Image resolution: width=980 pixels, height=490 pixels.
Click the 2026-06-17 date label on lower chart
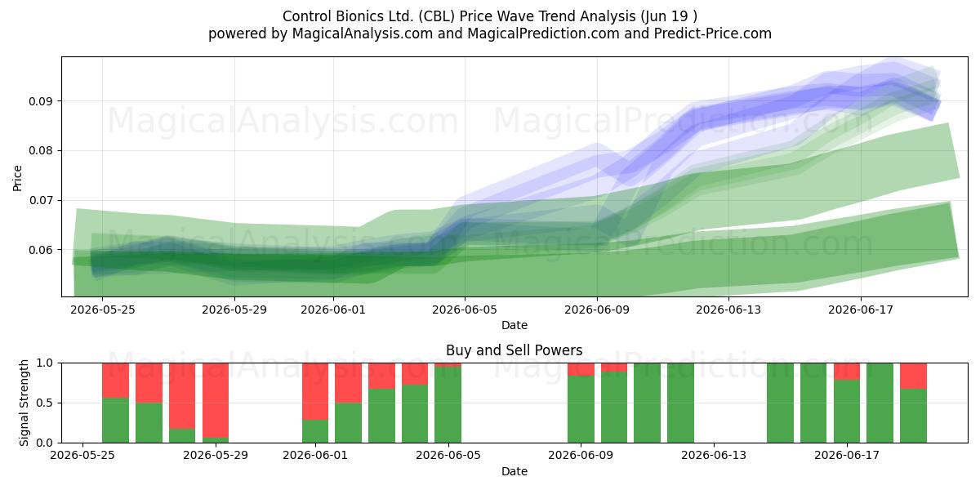(847, 456)
